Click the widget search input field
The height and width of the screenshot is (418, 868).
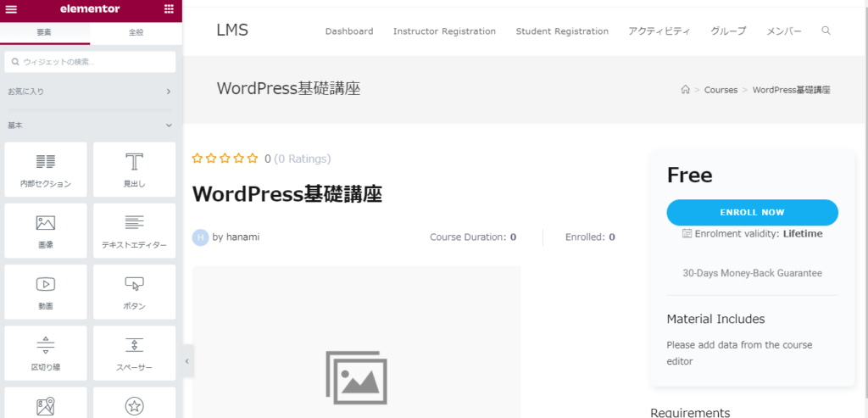[92, 62]
